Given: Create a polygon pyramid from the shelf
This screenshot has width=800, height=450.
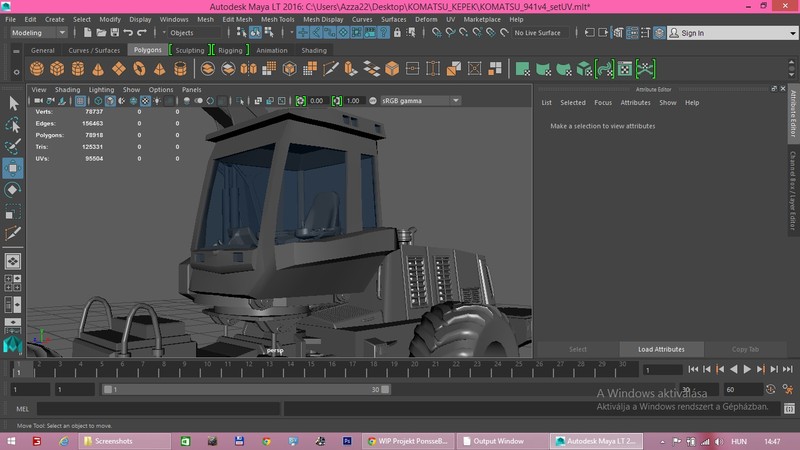Looking at the screenshot, I should 159,68.
